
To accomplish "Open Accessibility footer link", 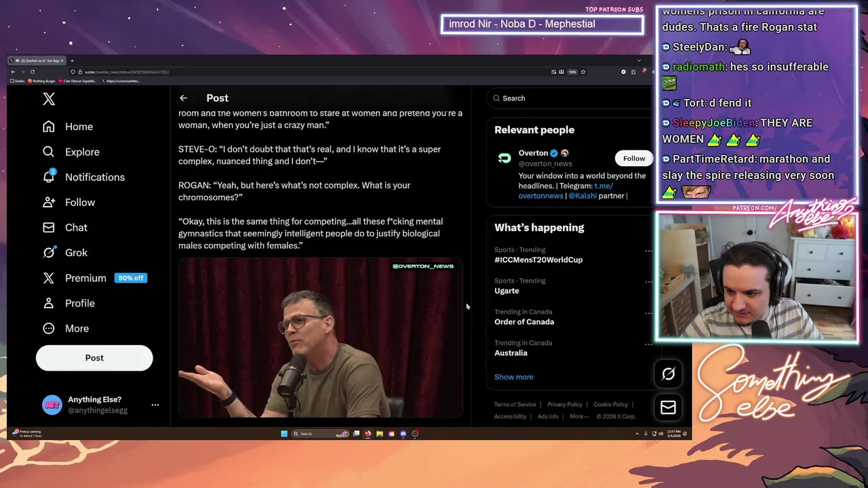I will 510,416.
